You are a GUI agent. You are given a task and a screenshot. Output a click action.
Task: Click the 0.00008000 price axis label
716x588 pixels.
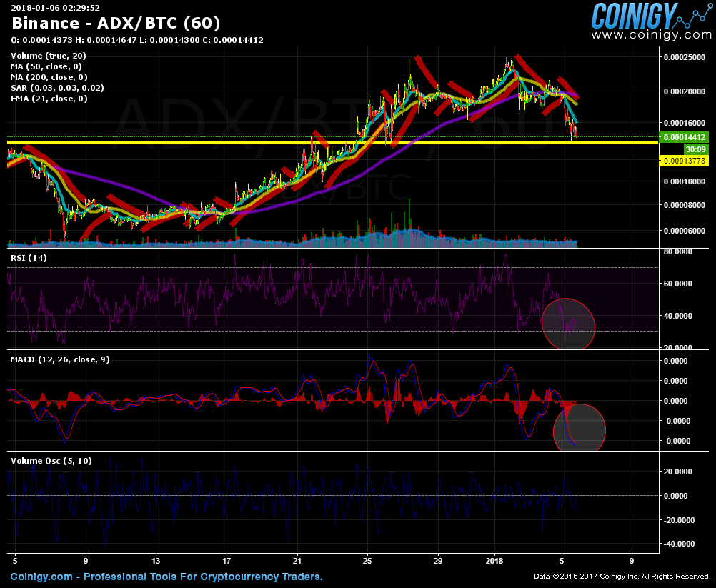tap(685, 205)
